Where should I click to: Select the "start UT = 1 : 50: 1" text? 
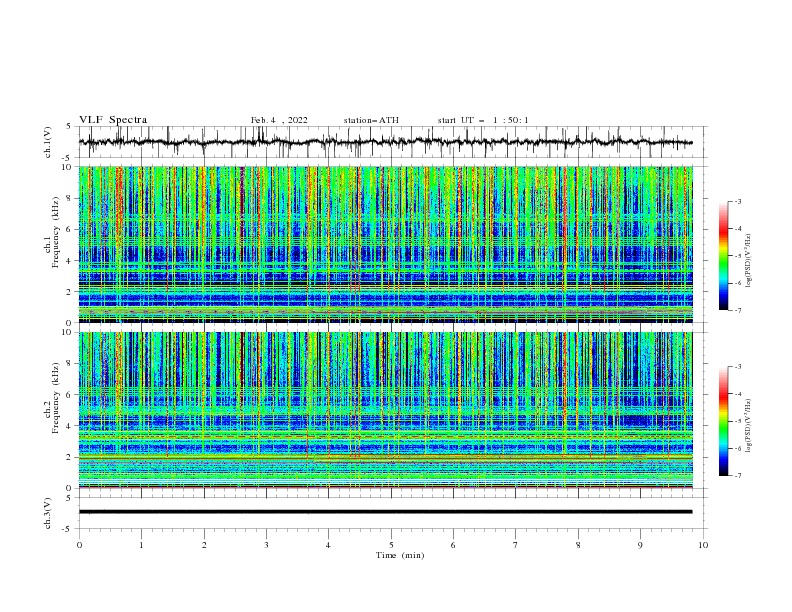483,120
